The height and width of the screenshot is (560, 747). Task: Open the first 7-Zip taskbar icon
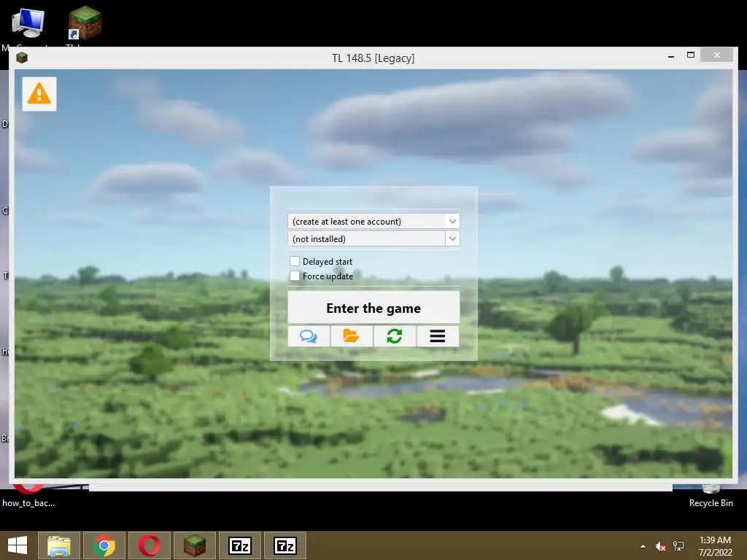pyautogui.click(x=240, y=545)
